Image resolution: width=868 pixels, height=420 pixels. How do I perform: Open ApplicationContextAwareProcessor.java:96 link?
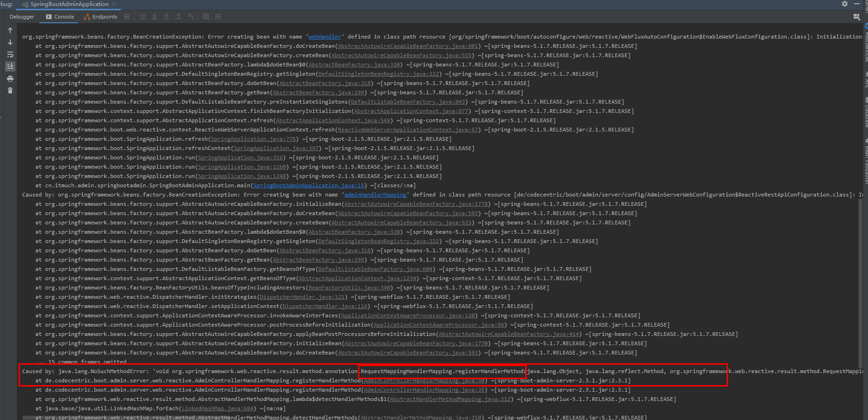[439, 325]
